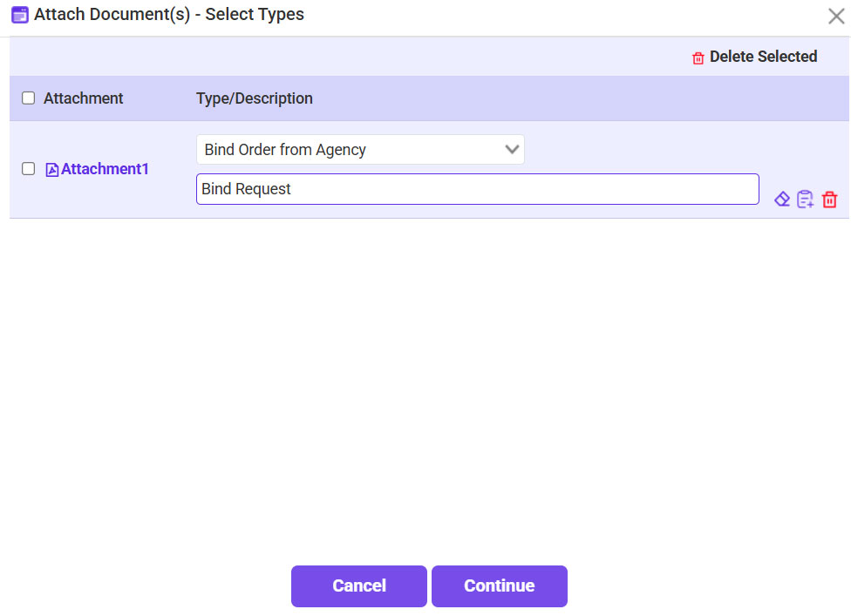Click the PDF icon beside Attachment1
The width and height of the screenshot is (851, 616).
[52, 168]
